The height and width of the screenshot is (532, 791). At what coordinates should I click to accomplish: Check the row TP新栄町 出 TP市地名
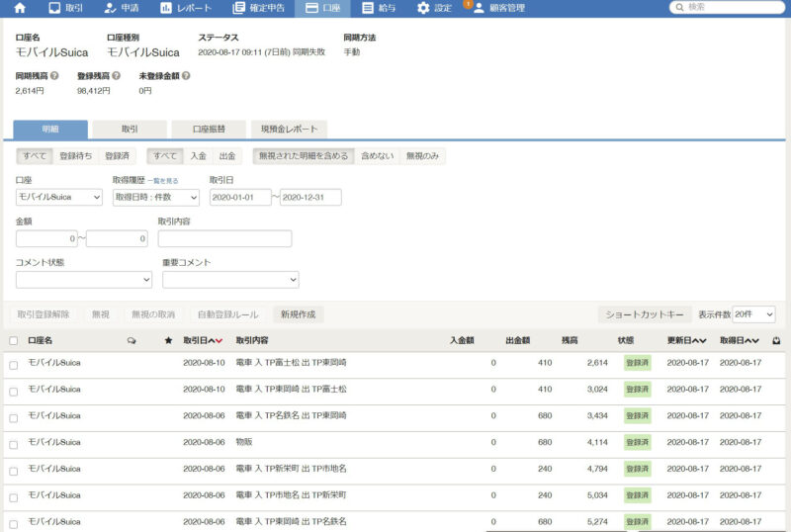pyautogui.click(x=14, y=471)
